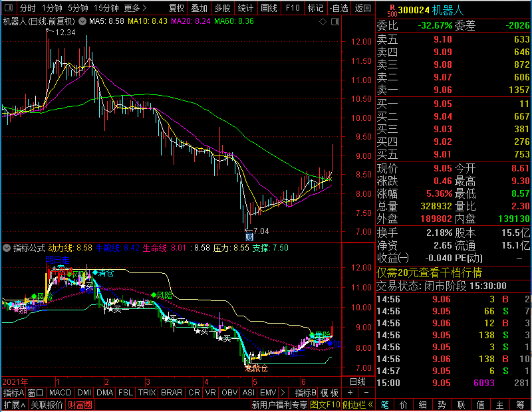This screenshot has width=532, height=412.
Task: Select 主 main-force tab in sidebar
Action: click(500, 405)
